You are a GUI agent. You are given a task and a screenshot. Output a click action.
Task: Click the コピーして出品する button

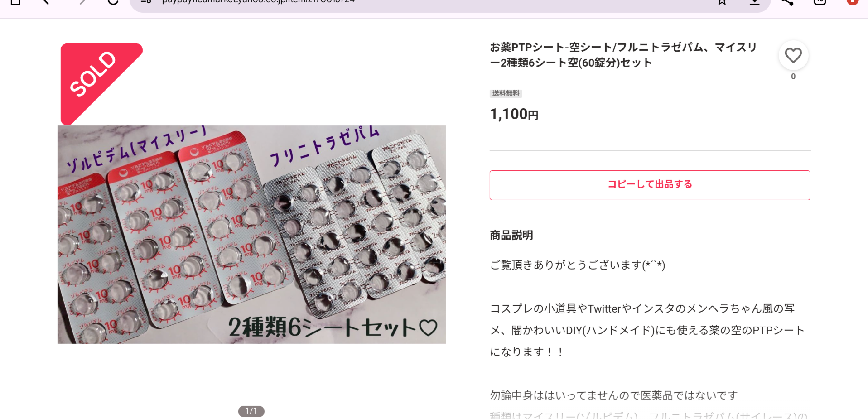tap(650, 185)
